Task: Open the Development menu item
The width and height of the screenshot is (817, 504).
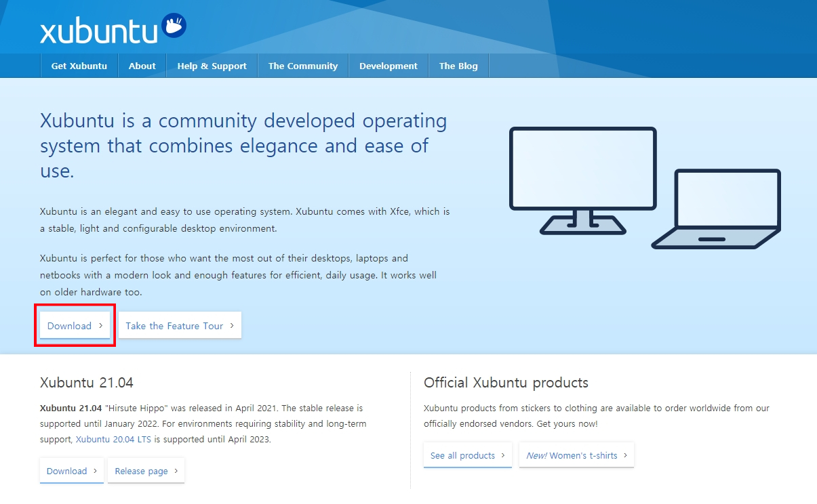Action: [x=388, y=66]
